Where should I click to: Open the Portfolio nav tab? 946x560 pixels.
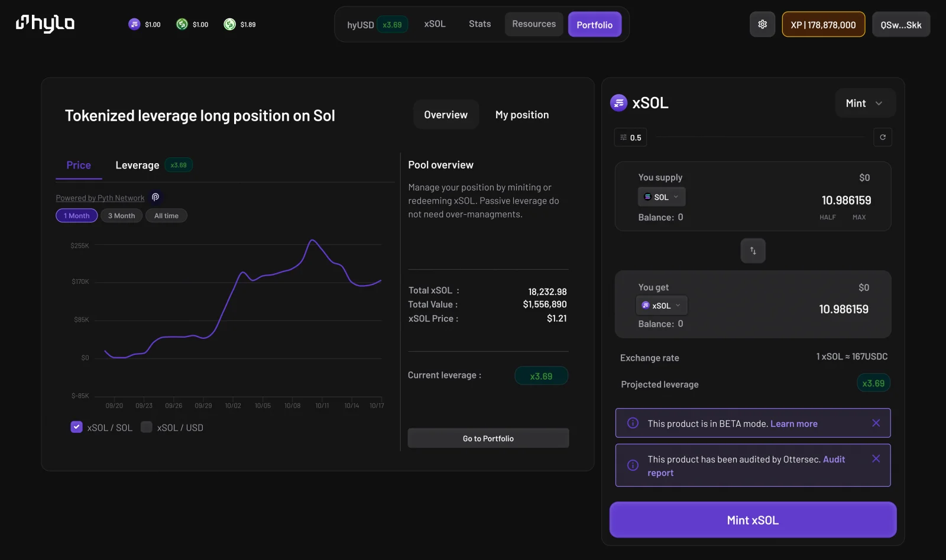pyautogui.click(x=594, y=25)
